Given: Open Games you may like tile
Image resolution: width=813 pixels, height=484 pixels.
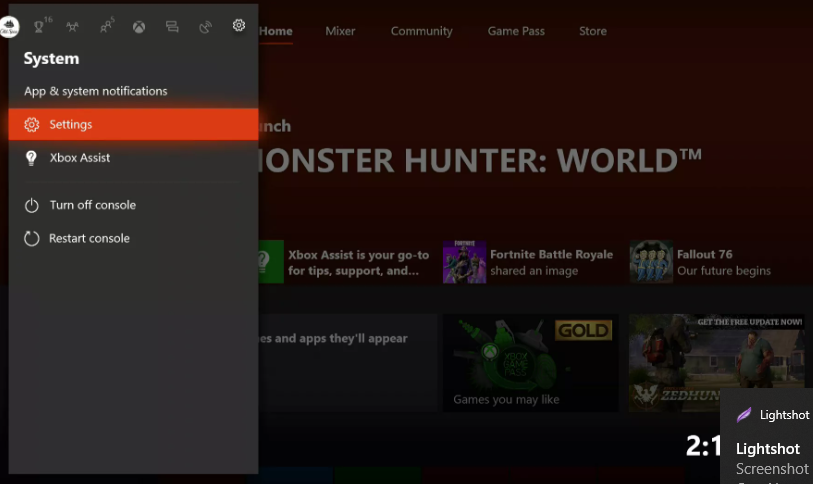Looking at the screenshot, I should click(530, 363).
